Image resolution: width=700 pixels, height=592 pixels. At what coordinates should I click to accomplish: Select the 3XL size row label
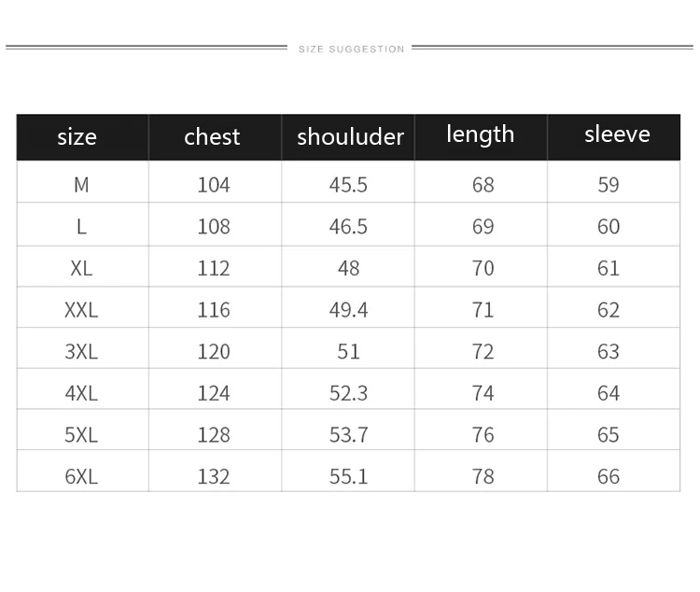(x=81, y=351)
